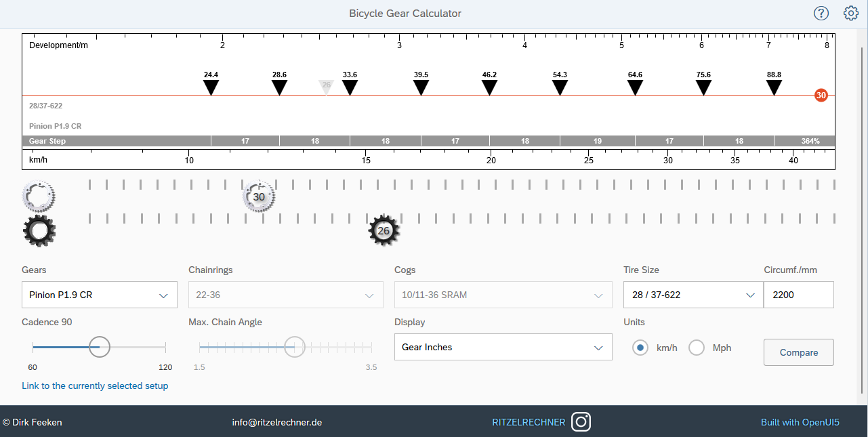868x437 pixels.
Task: Click the gear marker labeled 28.6
Action: pyautogui.click(x=280, y=87)
